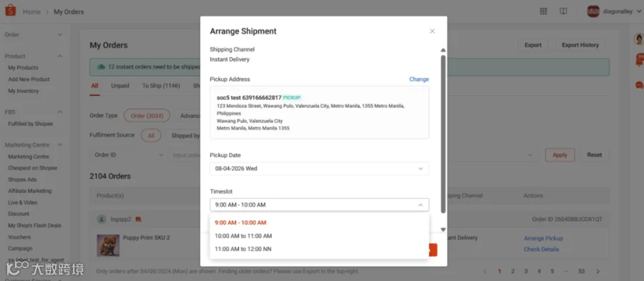The height and width of the screenshot is (281, 644).
Task: Open the chat bubble icon
Action: click(639, 85)
